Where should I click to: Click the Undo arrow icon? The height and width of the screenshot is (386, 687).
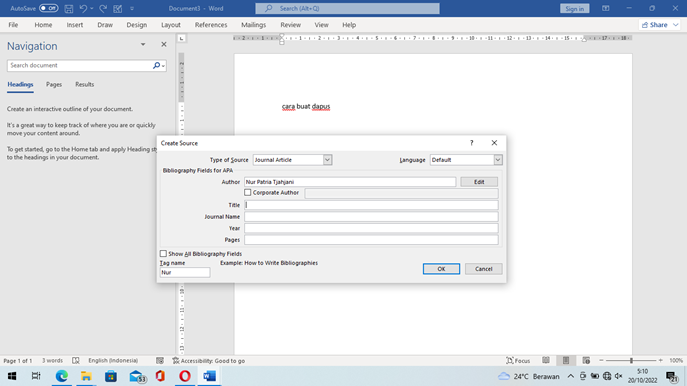coord(83,8)
